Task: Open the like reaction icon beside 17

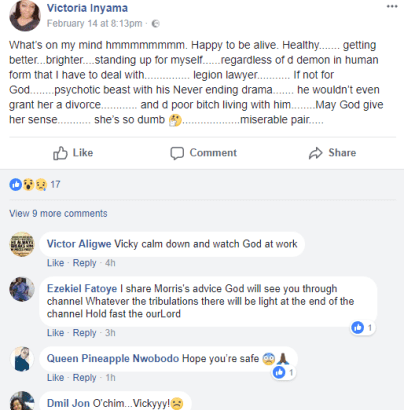Action: 15,184
